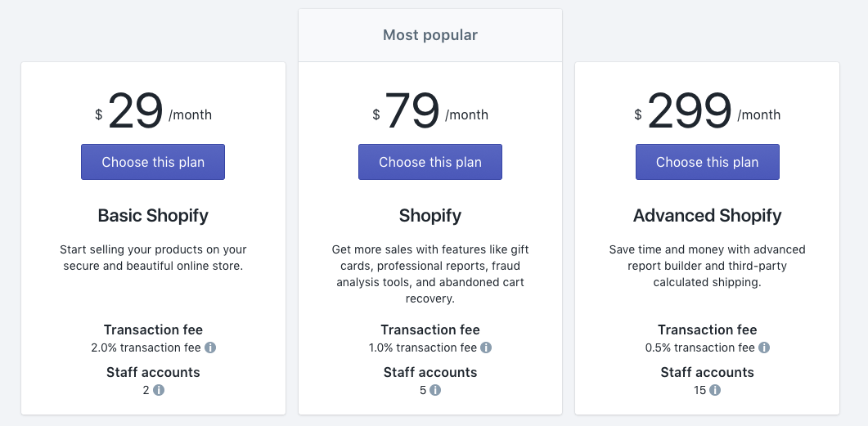
Task: Click the gift cards description paragraph
Action: point(430,274)
